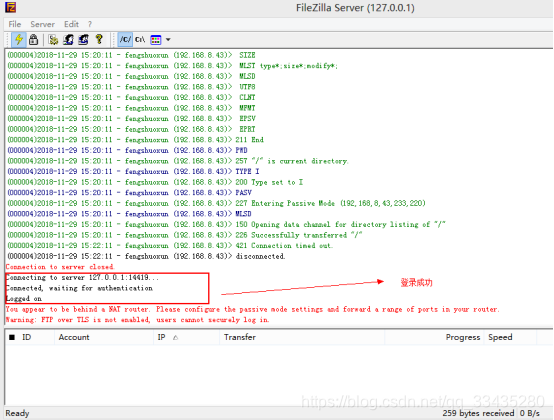Select the 'PASV' command log line
This screenshot has height=420, width=554.
[130, 193]
